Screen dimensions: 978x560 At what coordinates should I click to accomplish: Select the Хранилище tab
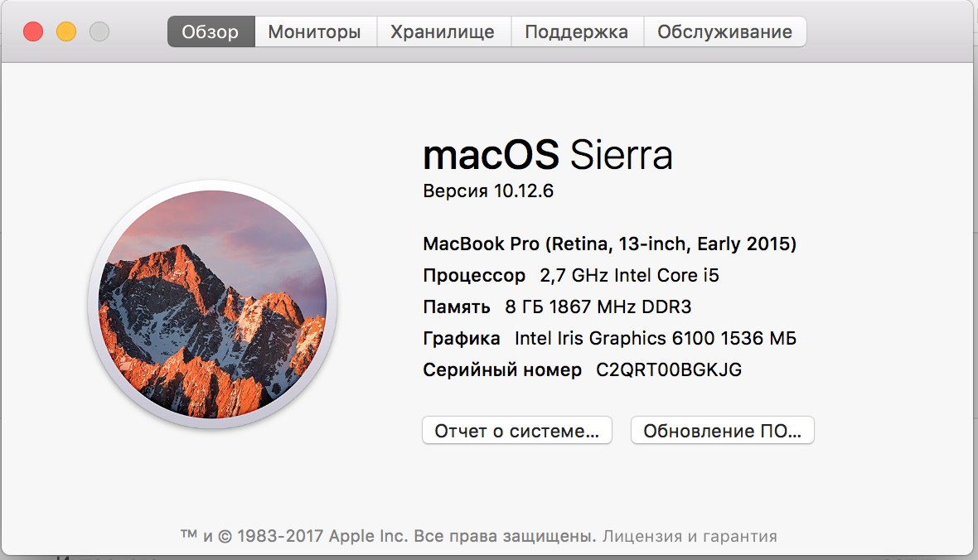tap(443, 31)
